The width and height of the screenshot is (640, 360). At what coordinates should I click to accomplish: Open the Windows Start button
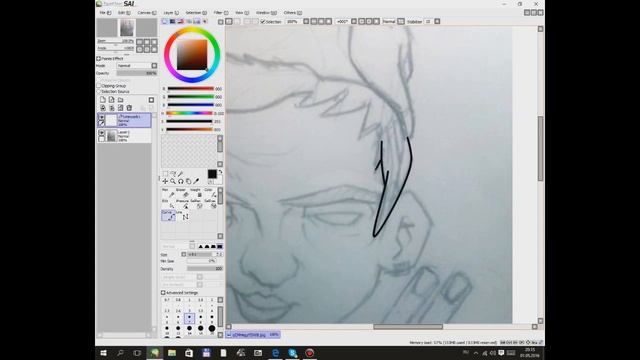103,353
